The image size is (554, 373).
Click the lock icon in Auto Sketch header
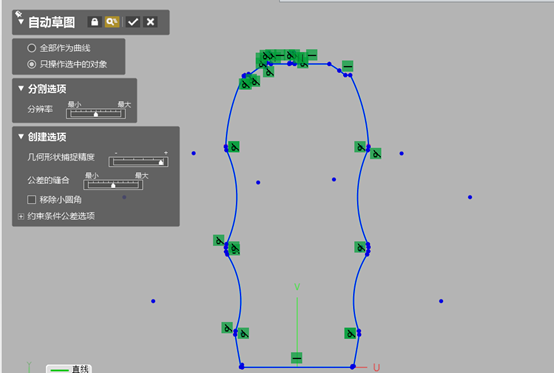pyautogui.click(x=94, y=22)
